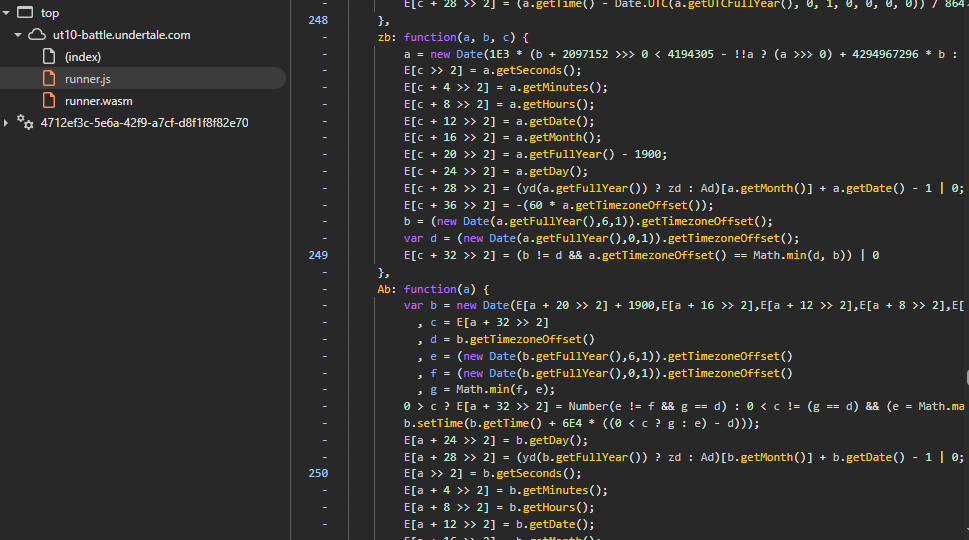This screenshot has height=540, width=969.
Task: Click 'getHours' in the E[c + 8 >> 2] line
Action: coord(549,104)
